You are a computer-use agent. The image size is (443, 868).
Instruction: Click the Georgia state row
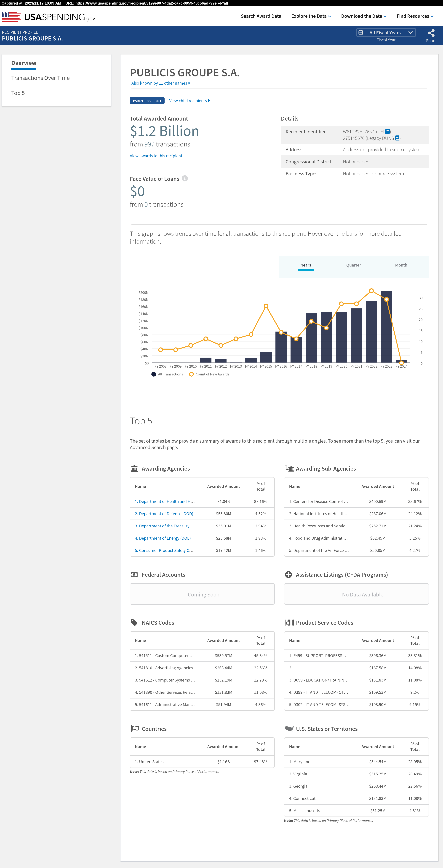[356, 786]
